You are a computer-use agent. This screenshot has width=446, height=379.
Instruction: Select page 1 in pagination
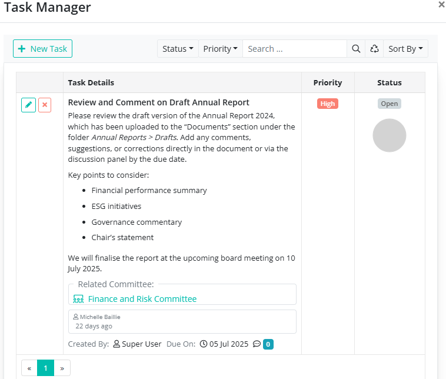pyautogui.click(x=45, y=368)
